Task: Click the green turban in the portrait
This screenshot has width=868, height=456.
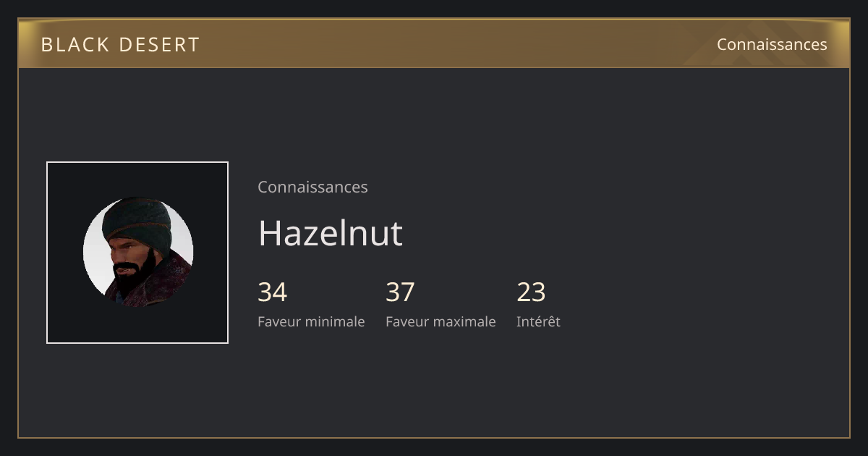Action: click(136, 221)
